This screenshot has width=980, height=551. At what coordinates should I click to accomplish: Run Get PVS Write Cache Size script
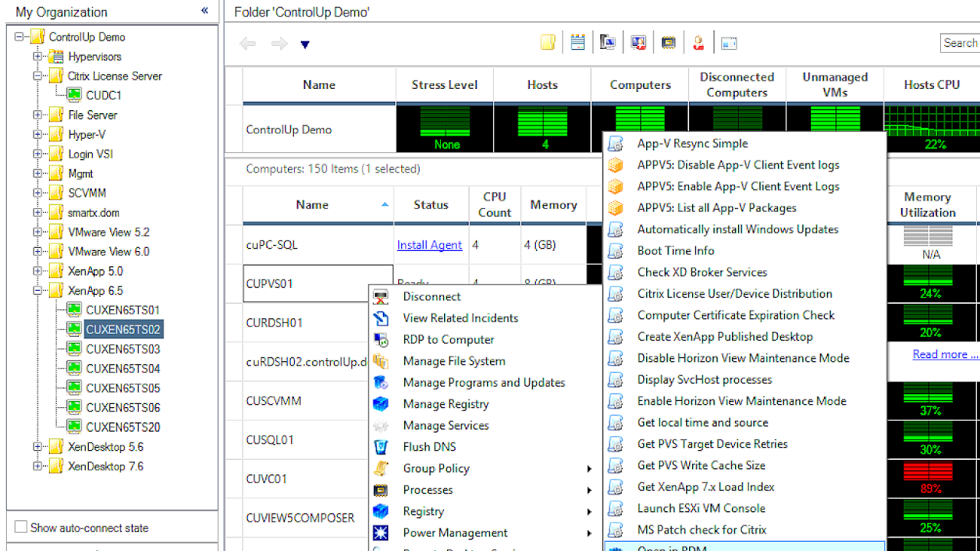click(x=701, y=465)
